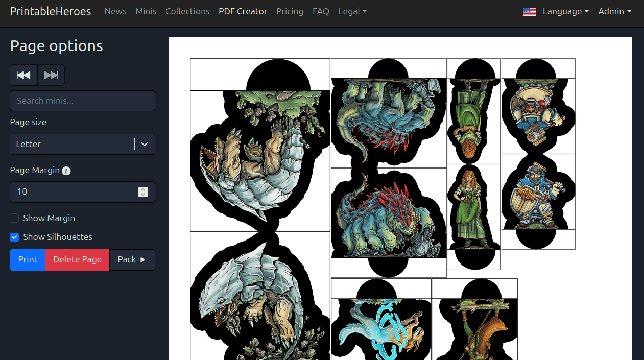Click the US flag icon
The width and height of the screenshot is (644, 360).
click(x=530, y=12)
